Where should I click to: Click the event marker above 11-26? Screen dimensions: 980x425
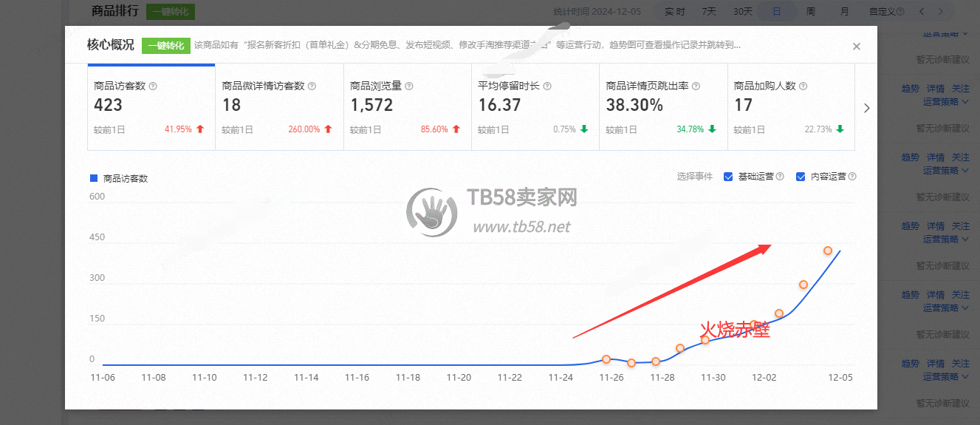tap(606, 359)
